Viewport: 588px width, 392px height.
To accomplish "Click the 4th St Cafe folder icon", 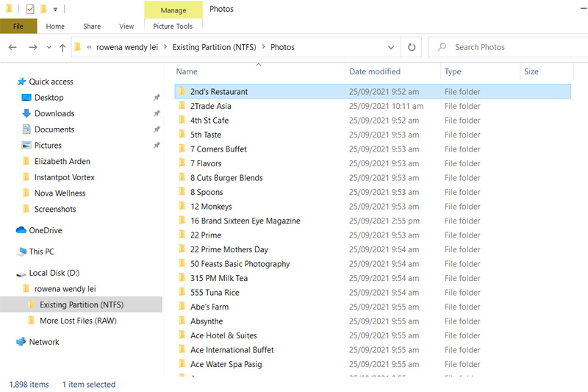I will [182, 120].
